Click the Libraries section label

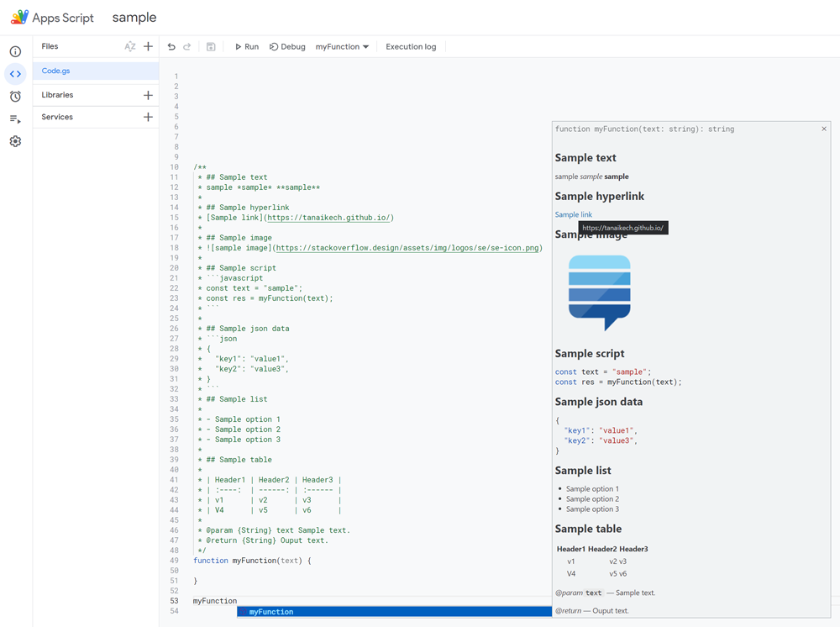[57, 95]
